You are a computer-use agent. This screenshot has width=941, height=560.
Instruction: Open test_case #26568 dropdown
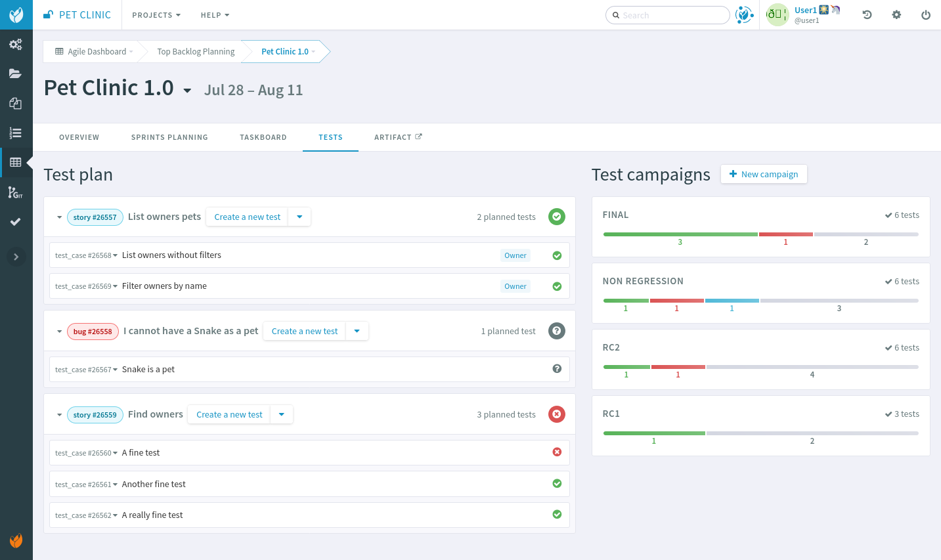point(87,255)
